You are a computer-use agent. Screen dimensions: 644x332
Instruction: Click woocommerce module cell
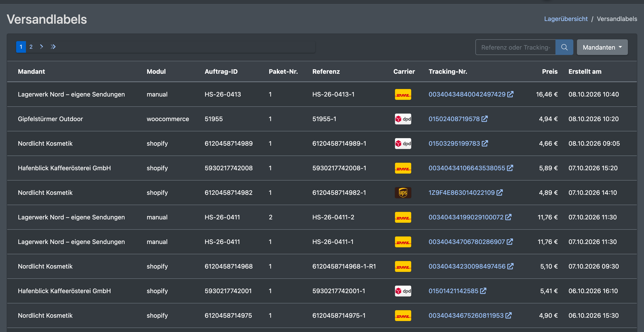click(168, 119)
